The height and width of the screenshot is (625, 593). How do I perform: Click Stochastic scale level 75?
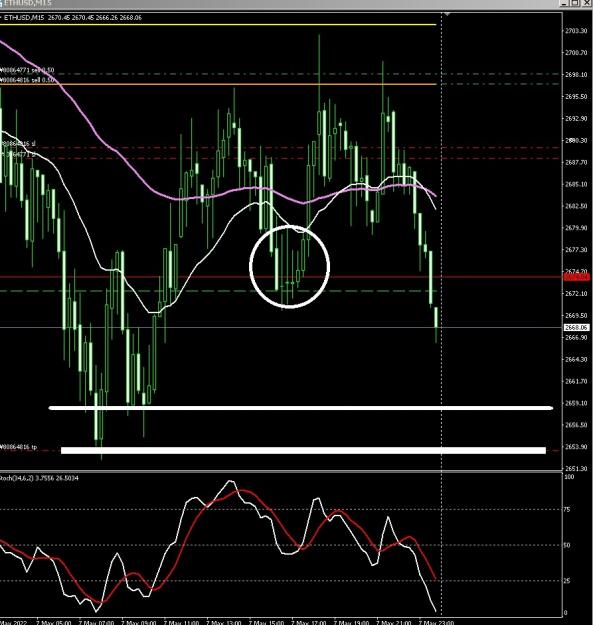click(x=567, y=509)
